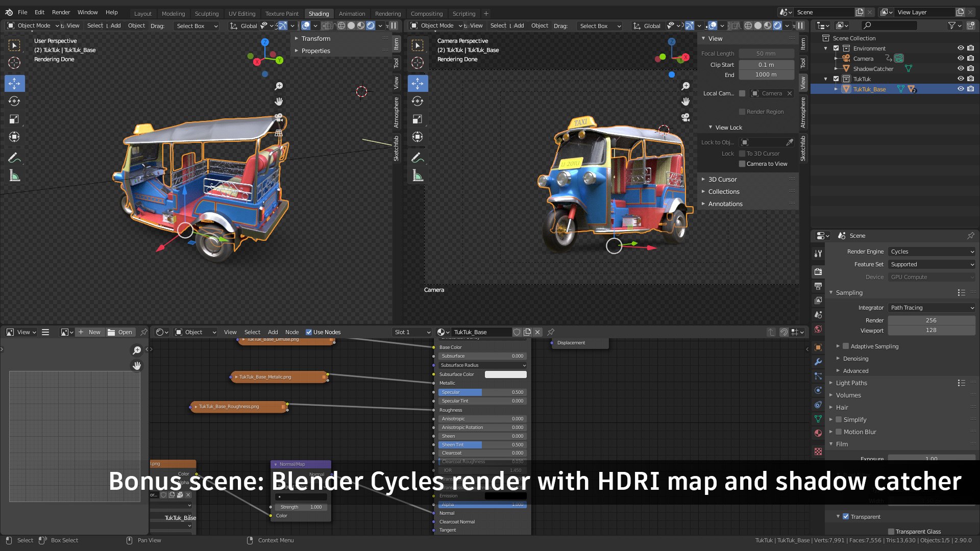
Task: Hide ShadowCatcher with its eye icon
Action: click(x=961, y=69)
